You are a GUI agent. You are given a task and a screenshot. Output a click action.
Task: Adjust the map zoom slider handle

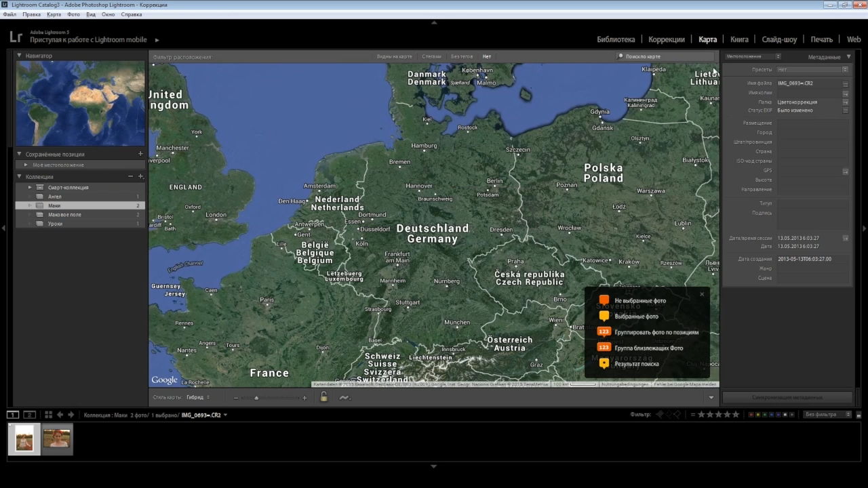coord(256,398)
